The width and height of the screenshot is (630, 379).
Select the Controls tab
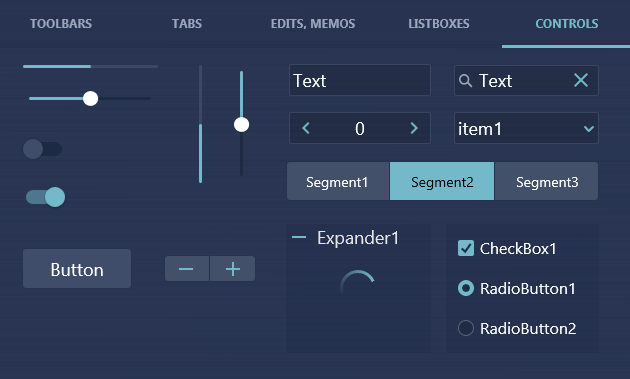567,24
